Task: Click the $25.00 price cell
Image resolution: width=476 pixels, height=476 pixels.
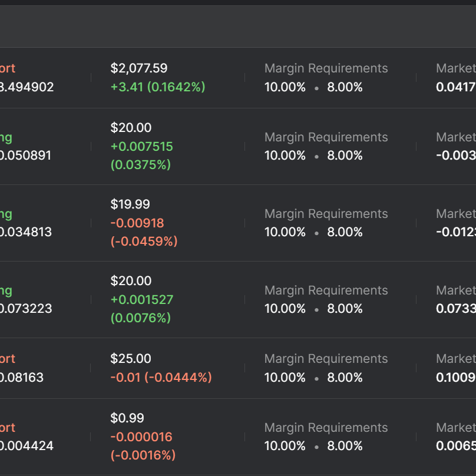Action: [131, 359]
